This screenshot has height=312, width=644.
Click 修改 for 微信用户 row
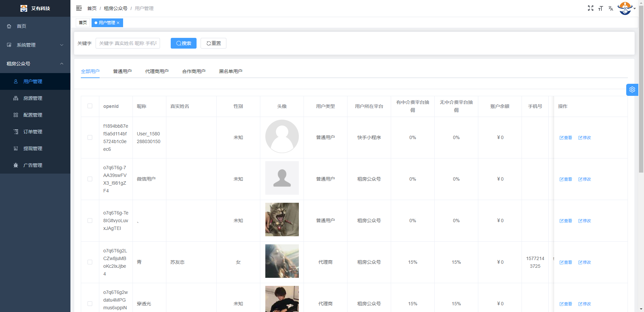coord(585,179)
